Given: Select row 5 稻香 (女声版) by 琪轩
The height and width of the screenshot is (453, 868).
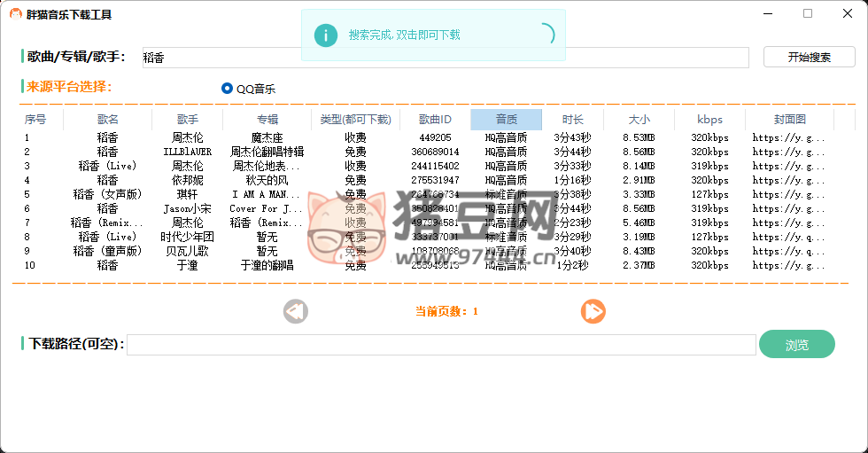Looking at the screenshot, I should point(107,195).
